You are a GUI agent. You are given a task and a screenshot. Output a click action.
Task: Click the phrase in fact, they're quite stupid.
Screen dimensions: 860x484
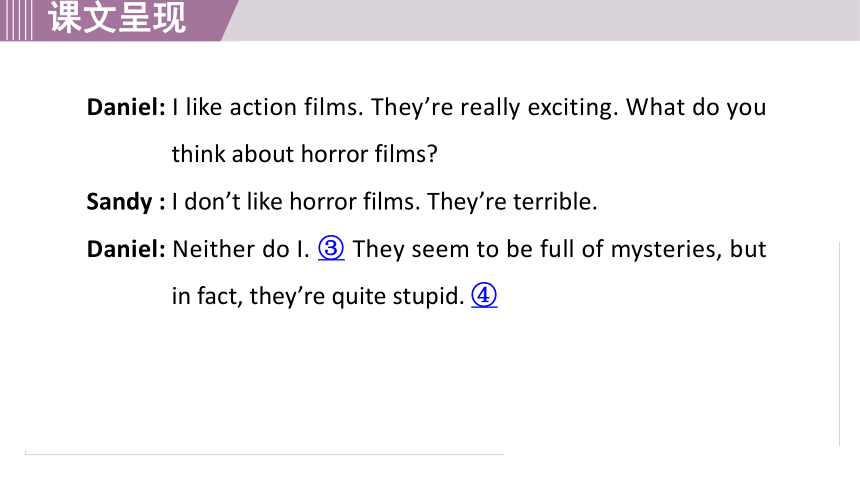(x=318, y=296)
